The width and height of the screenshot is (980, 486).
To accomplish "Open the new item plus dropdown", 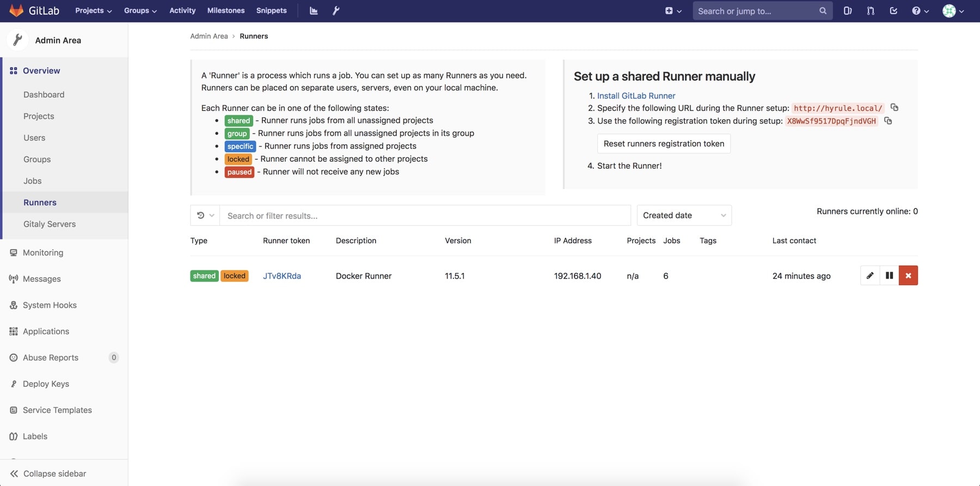I will [x=673, y=11].
